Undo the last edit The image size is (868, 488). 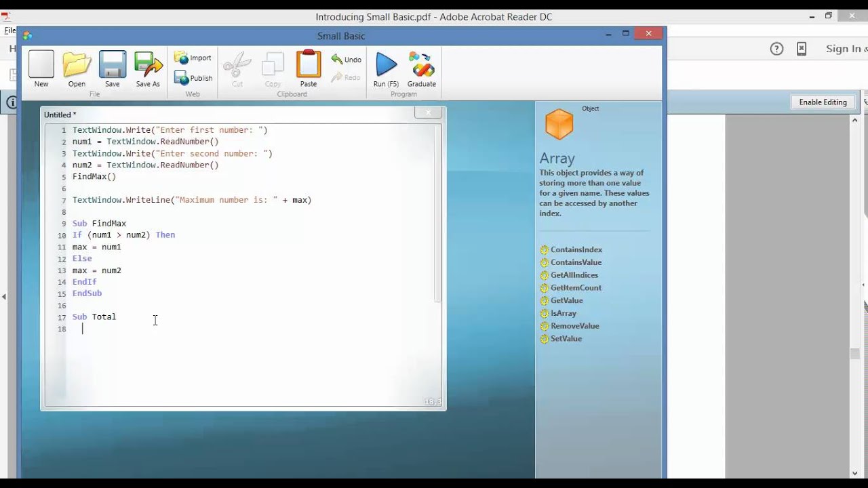pos(347,60)
